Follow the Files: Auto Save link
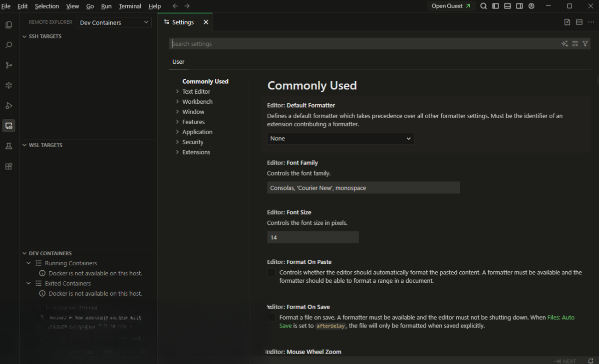This screenshot has width=599, height=364. click(560, 317)
